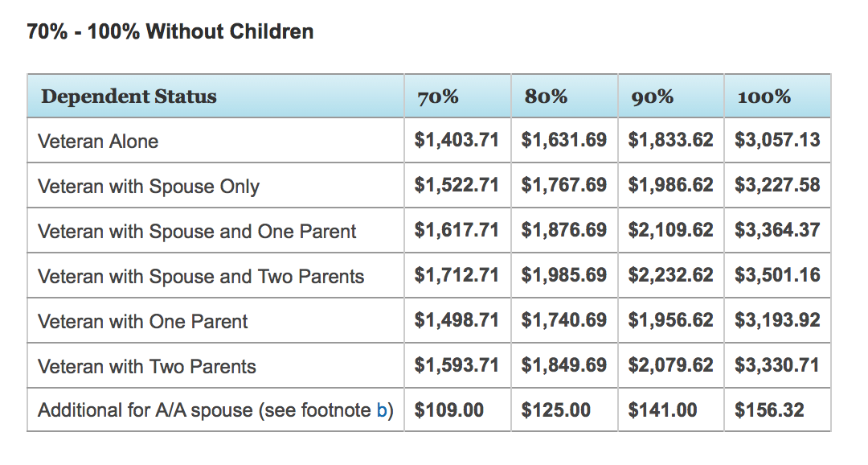Click the $109.00 amount cell

pyautogui.click(x=449, y=410)
